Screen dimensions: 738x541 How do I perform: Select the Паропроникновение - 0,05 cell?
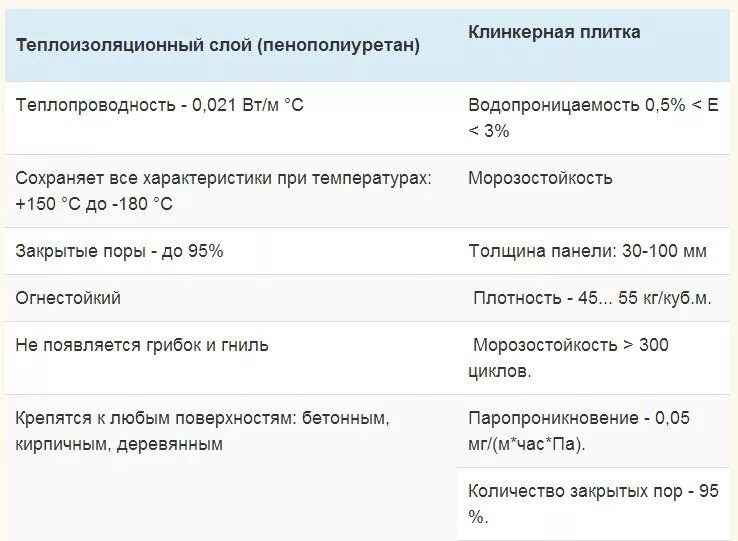tap(594, 431)
